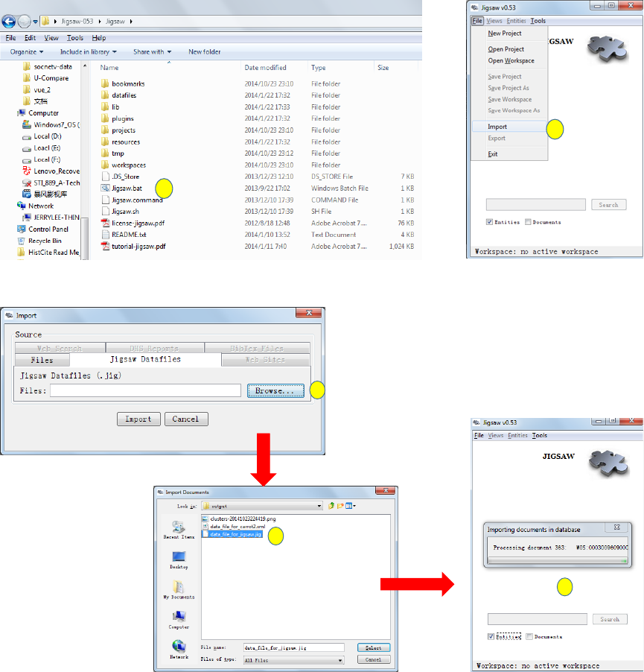644x672 pixels.
Task: Open Explorer's Tools menu
Action: coord(75,38)
